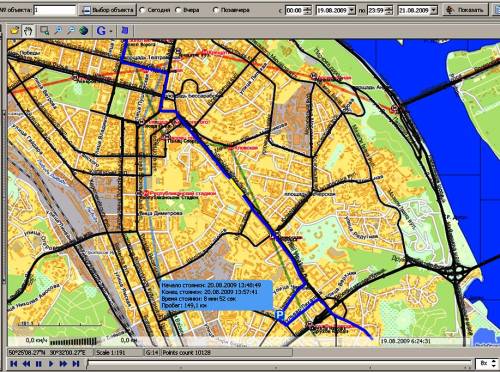Click the open folder icon in map toolbar
Image resolution: width=500 pixels, height=372 pixels.
(x=14, y=31)
